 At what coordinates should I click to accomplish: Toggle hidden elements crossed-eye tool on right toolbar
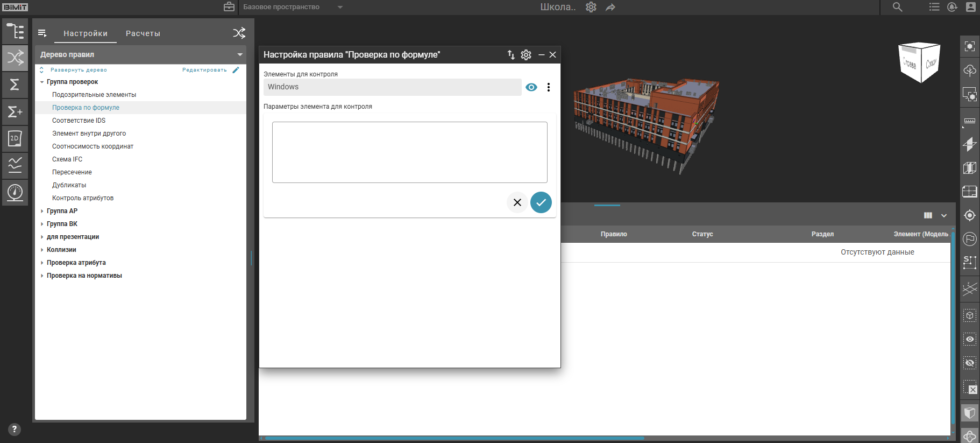pyautogui.click(x=969, y=363)
